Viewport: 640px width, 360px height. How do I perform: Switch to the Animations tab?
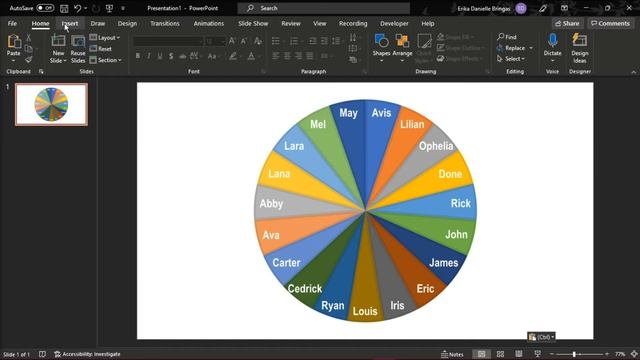(x=209, y=24)
